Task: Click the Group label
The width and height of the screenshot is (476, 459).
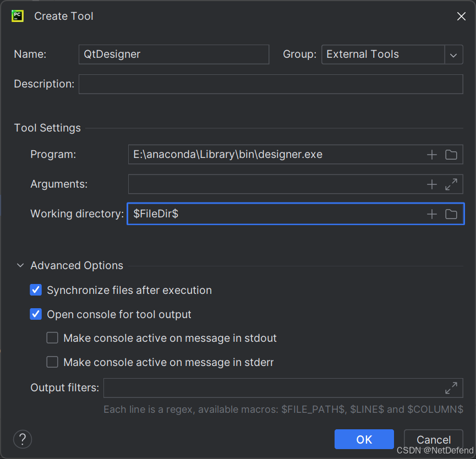Action: (299, 54)
